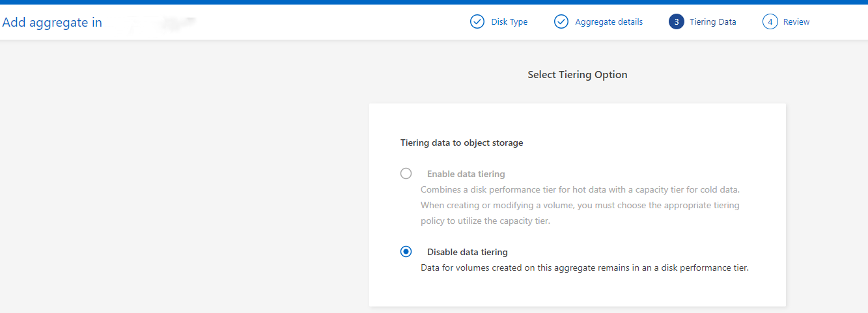The image size is (868, 313).
Task: Click the 'Select Tiering Option' heading
Action: [577, 75]
